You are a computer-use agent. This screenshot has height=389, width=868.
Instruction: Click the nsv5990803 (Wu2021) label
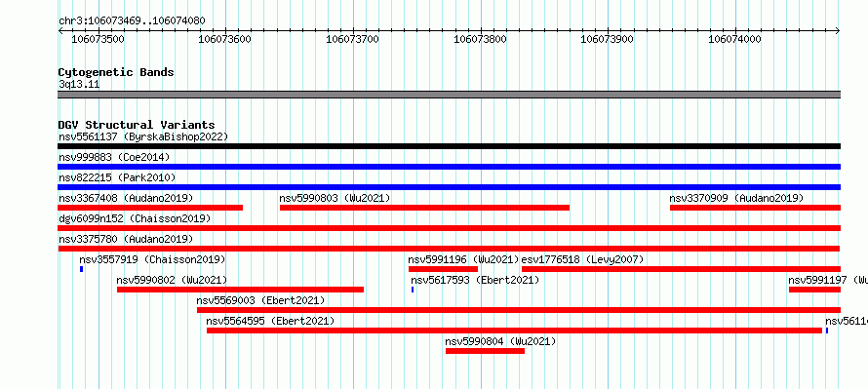coord(335,198)
